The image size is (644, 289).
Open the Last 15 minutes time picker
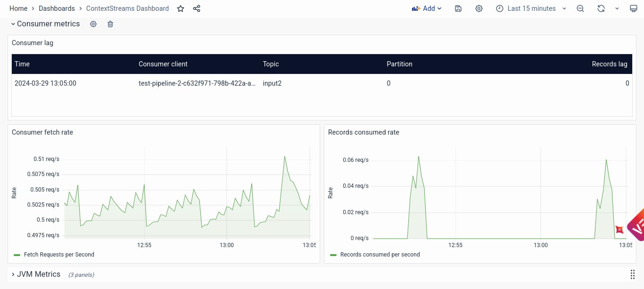[x=531, y=8]
